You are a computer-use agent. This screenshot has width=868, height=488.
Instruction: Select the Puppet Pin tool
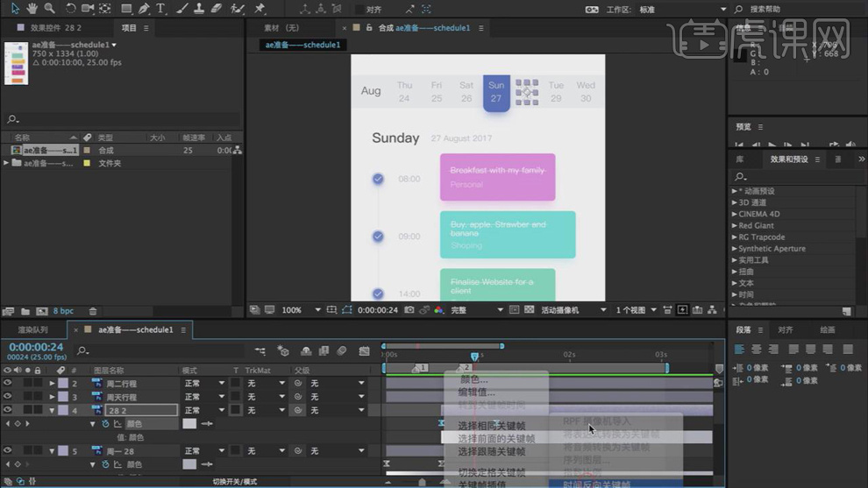pos(259,8)
